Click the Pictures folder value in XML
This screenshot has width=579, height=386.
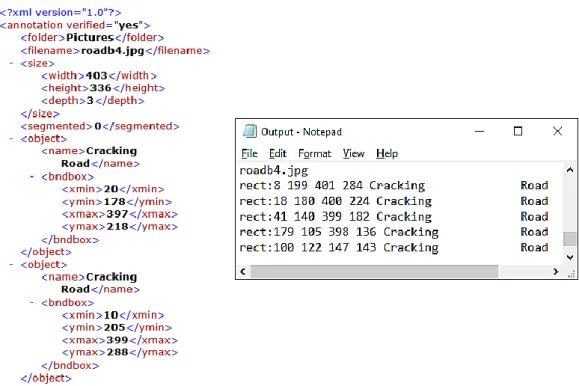tap(90, 38)
